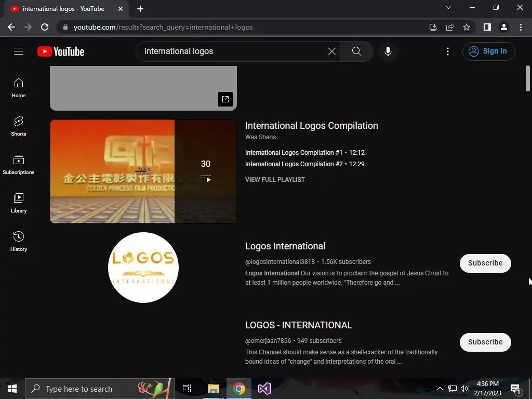Click the external link icon on the gray card

coord(225,99)
